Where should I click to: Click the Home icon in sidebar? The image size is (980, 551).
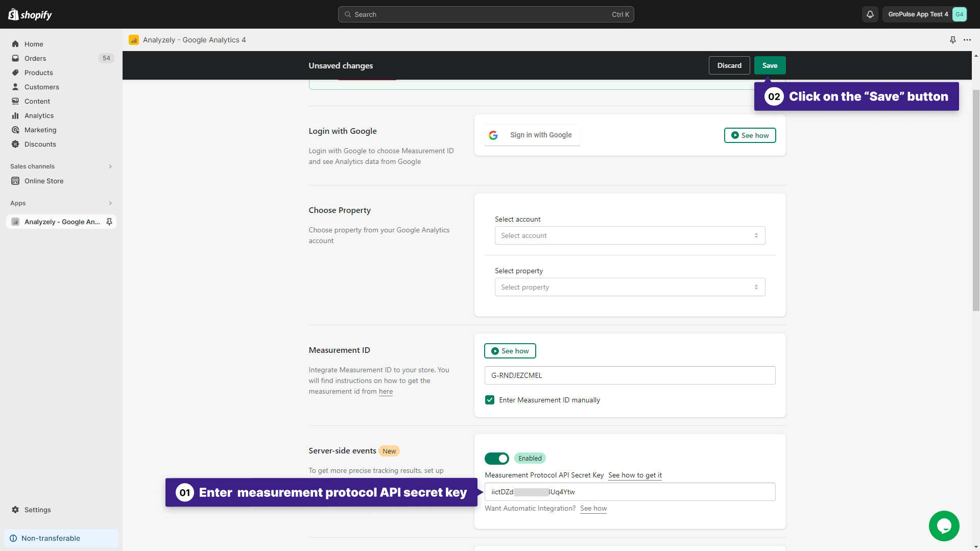click(x=15, y=44)
